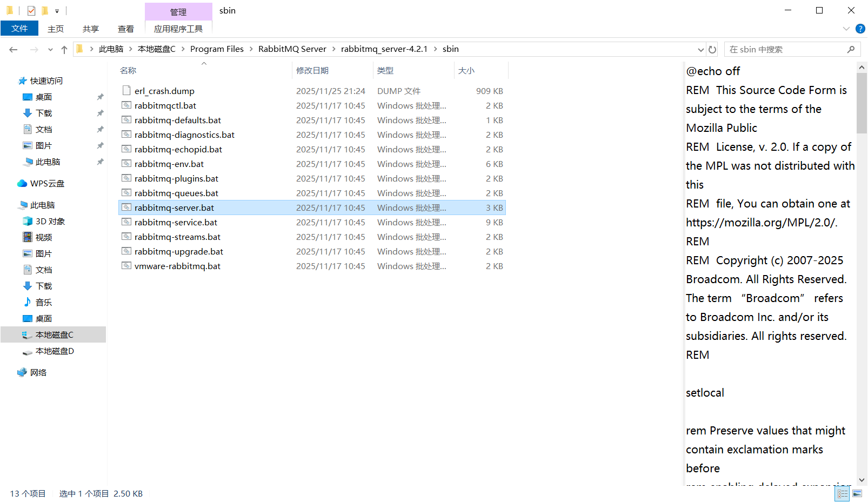
Task: Switch to the 查看 ribbon tab
Action: [x=126, y=29]
